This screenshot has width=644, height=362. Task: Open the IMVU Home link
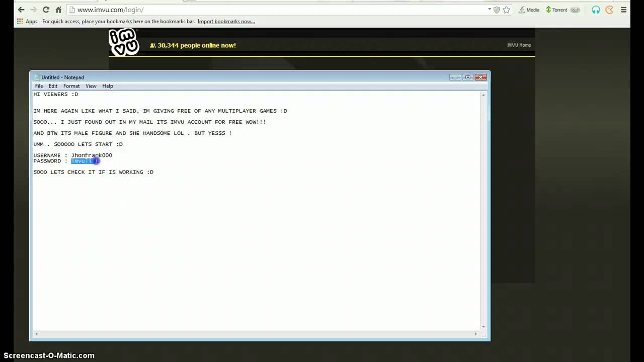tap(519, 45)
